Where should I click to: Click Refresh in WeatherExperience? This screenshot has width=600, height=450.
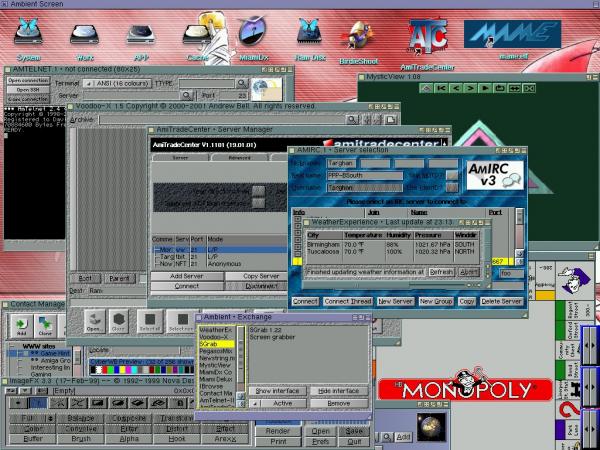click(x=441, y=272)
